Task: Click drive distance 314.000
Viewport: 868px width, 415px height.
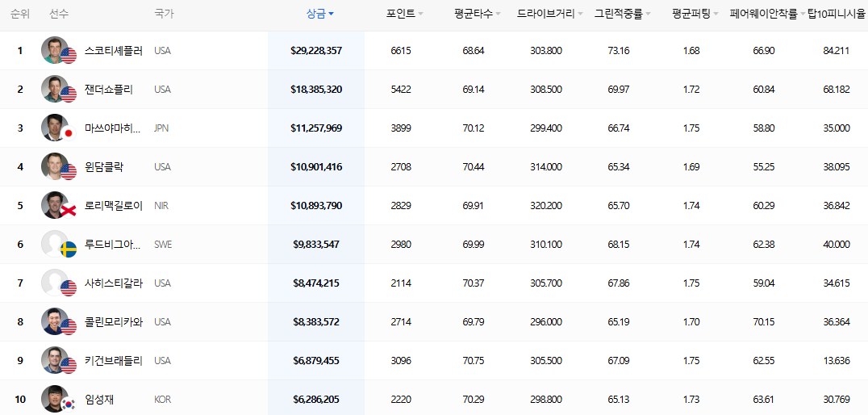Action: tap(546, 167)
